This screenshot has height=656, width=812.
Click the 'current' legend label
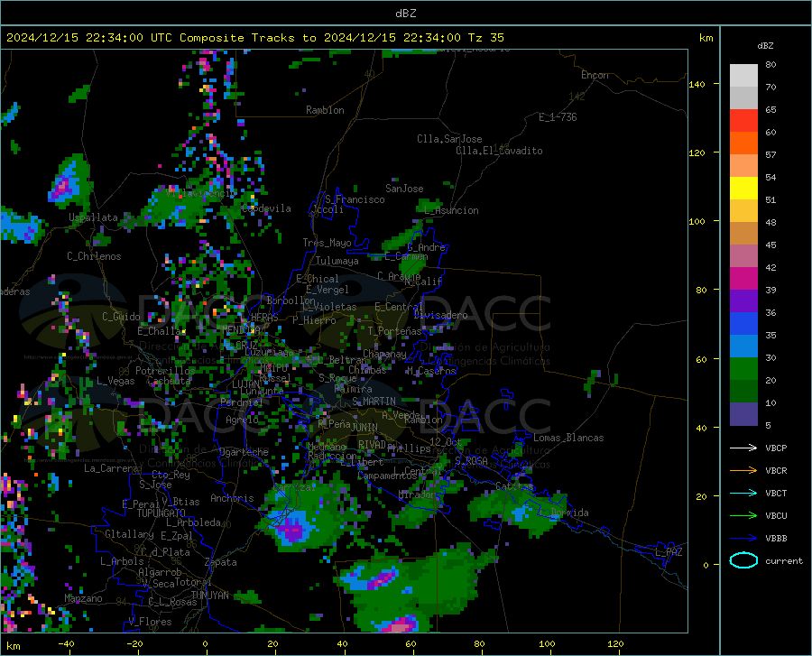784,560
